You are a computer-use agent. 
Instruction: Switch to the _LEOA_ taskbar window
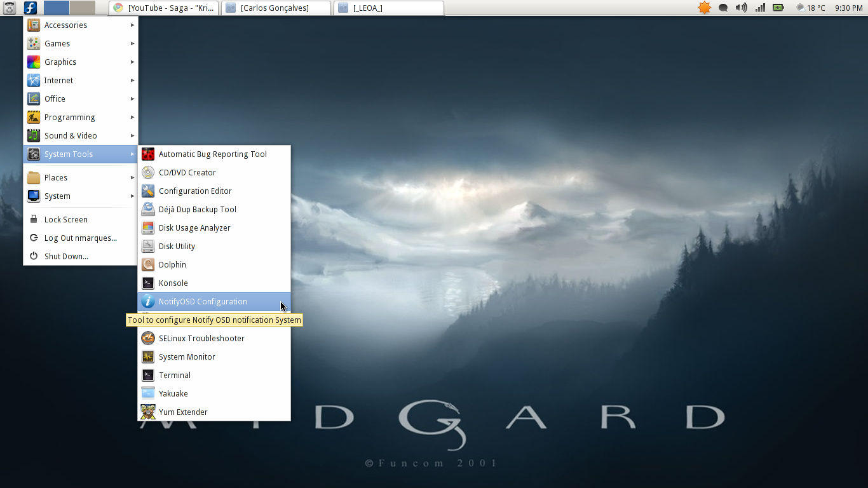pos(389,8)
